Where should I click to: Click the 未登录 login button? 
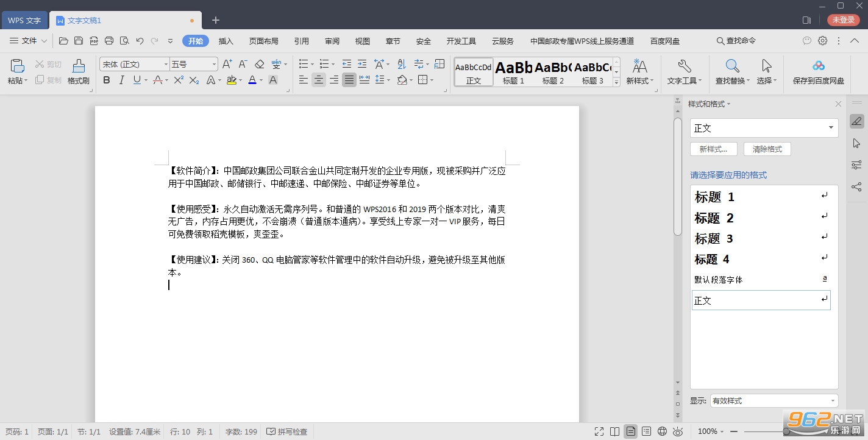pos(844,20)
